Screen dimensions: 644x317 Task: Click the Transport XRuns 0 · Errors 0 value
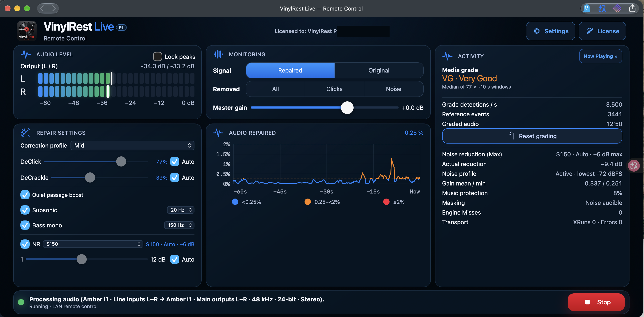click(x=597, y=222)
